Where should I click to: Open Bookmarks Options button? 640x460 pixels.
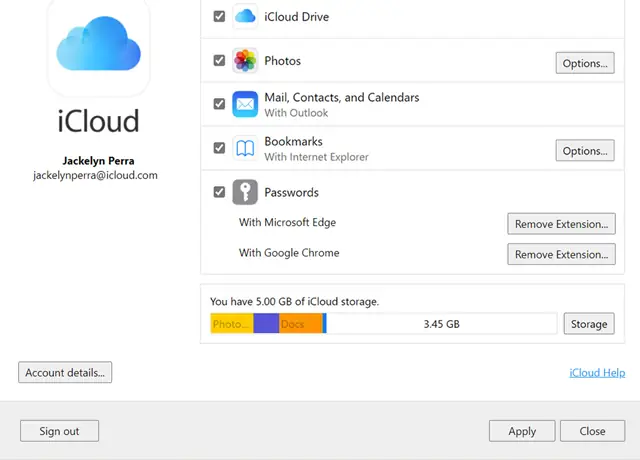click(585, 151)
